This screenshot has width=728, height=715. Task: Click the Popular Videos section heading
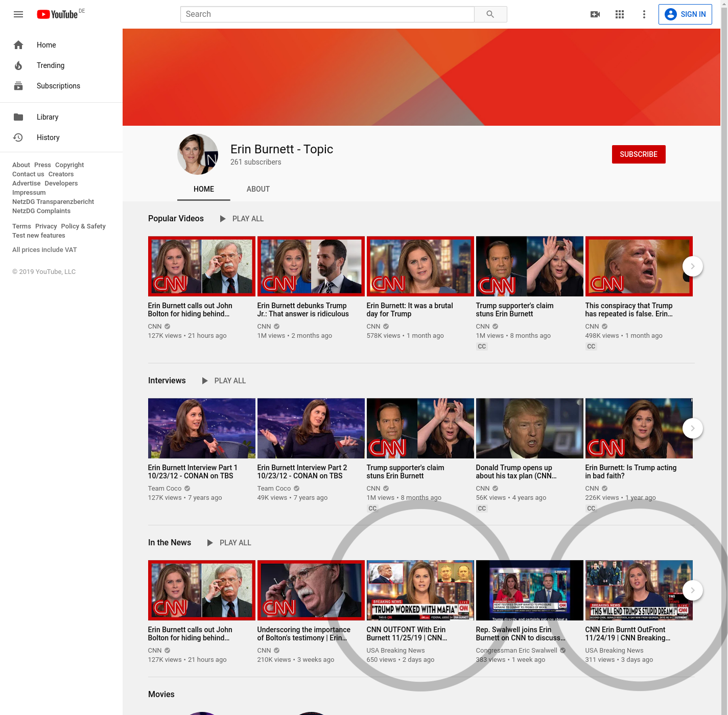tap(176, 219)
